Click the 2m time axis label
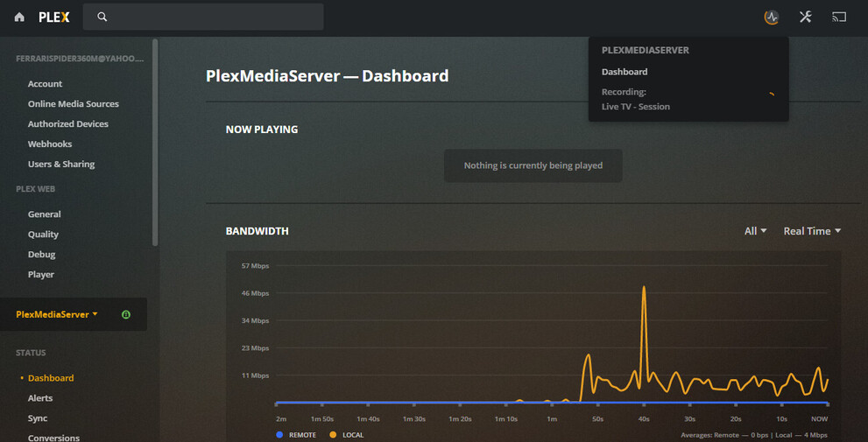This screenshot has width=868, height=442. [281, 419]
